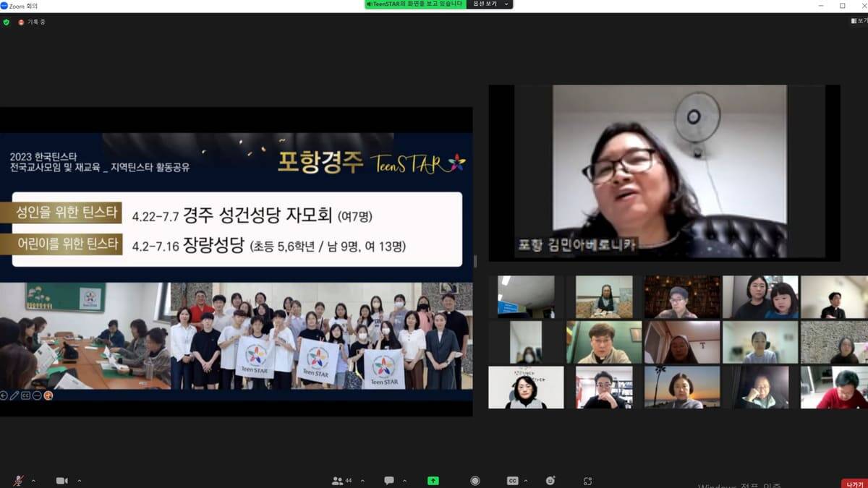Open video options arrow beside camera
Screen dimensions: 868x488
pyautogui.click(x=79, y=481)
